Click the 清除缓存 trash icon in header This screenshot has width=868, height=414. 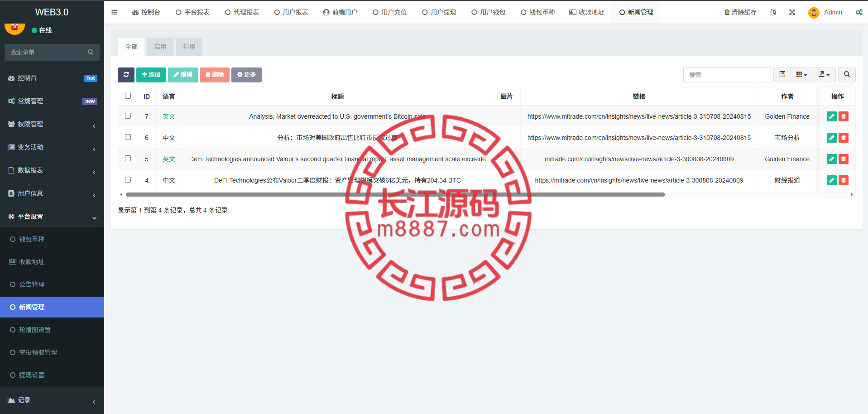pos(727,12)
